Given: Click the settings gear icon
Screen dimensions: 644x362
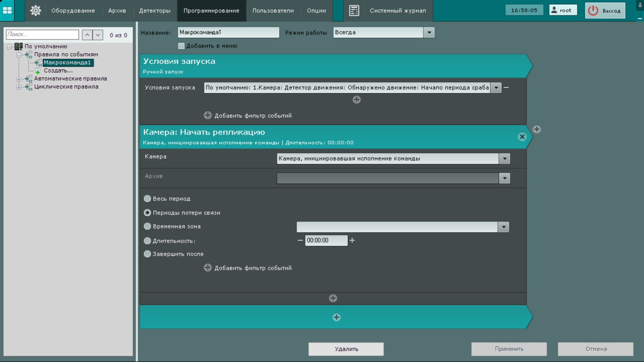Looking at the screenshot, I should coord(36,10).
